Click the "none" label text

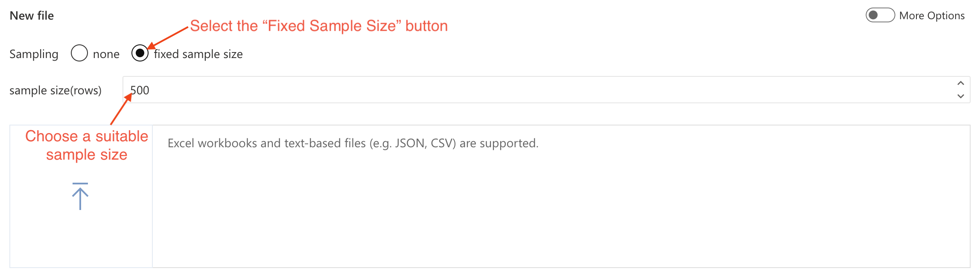[x=106, y=54]
